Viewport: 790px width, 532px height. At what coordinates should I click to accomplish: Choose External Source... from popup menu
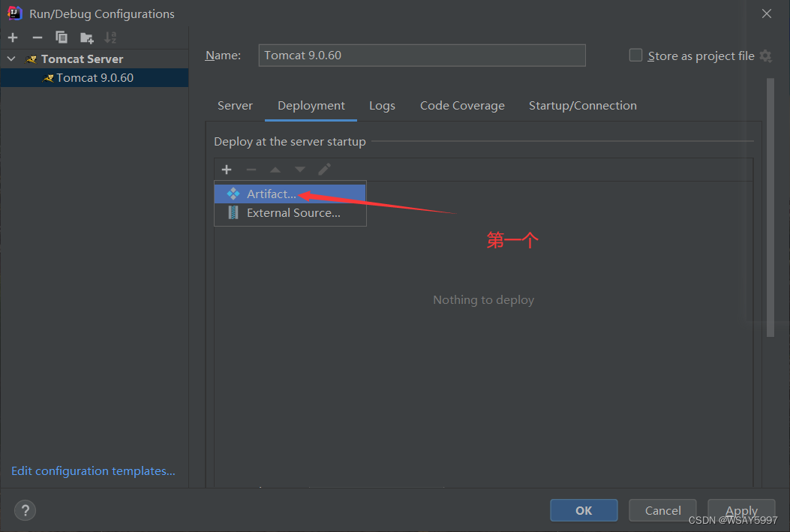(290, 213)
